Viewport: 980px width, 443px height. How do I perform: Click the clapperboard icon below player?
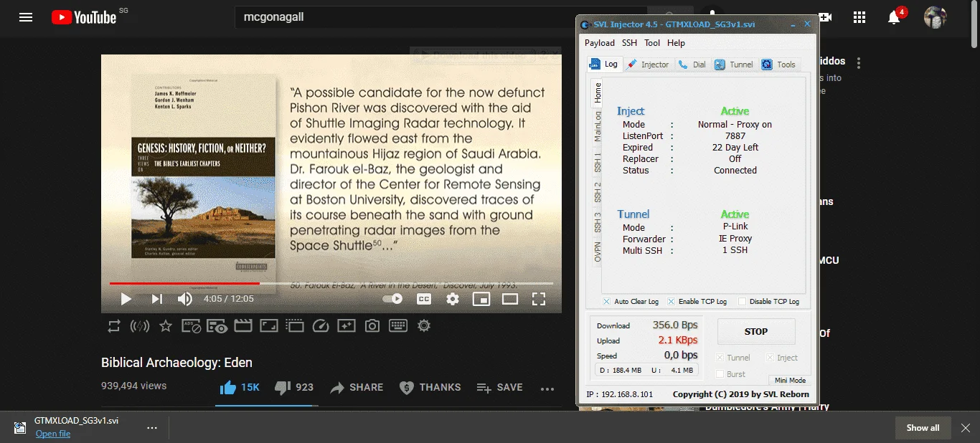pyautogui.click(x=243, y=326)
